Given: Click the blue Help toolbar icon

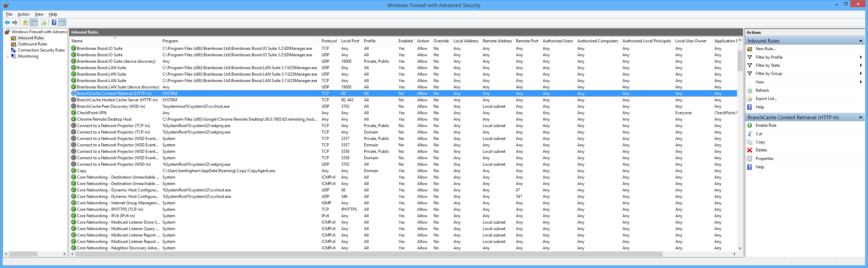Looking at the screenshot, I should click(x=54, y=23).
